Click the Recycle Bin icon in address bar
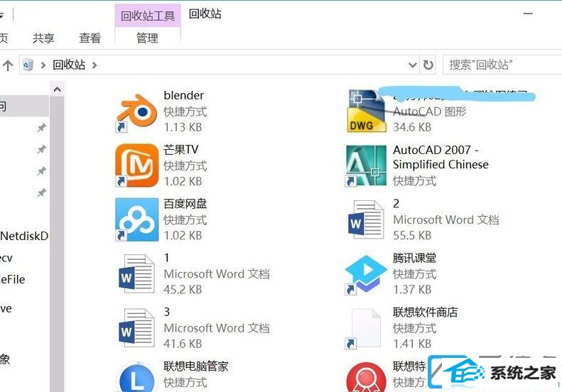This screenshot has width=562, height=392. point(28,65)
